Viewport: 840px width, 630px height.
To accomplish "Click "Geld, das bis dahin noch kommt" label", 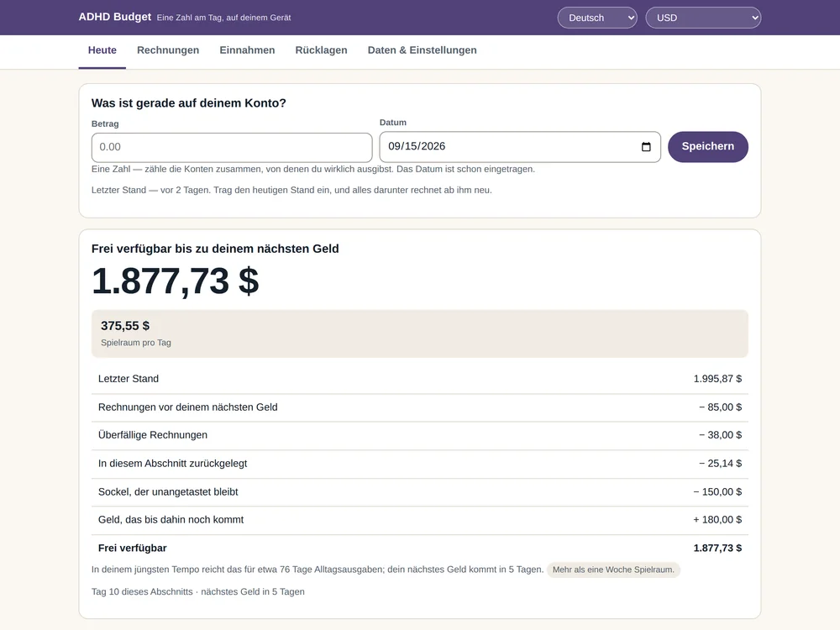I will [x=171, y=520].
